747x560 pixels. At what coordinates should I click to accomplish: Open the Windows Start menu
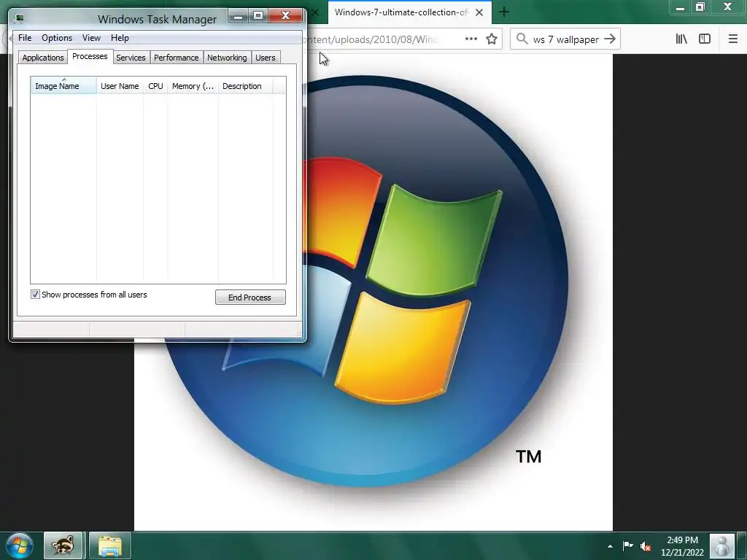tap(20, 546)
